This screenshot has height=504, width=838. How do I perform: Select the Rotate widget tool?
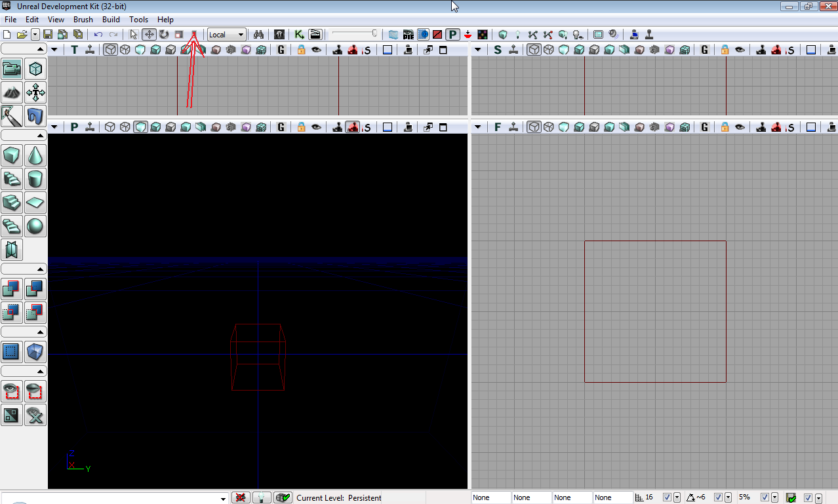[164, 35]
